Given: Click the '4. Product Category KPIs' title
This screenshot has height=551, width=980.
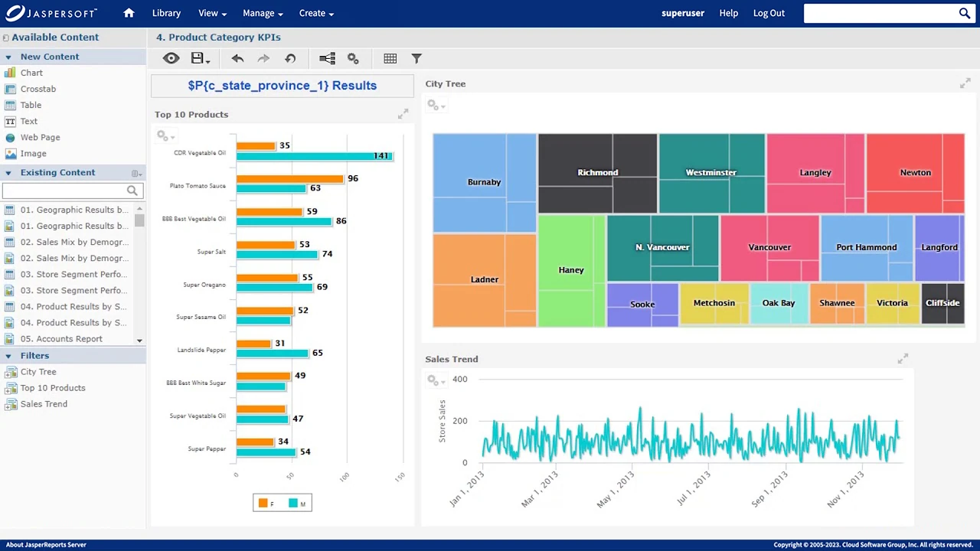Looking at the screenshot, I should click(x=218, y=37).
